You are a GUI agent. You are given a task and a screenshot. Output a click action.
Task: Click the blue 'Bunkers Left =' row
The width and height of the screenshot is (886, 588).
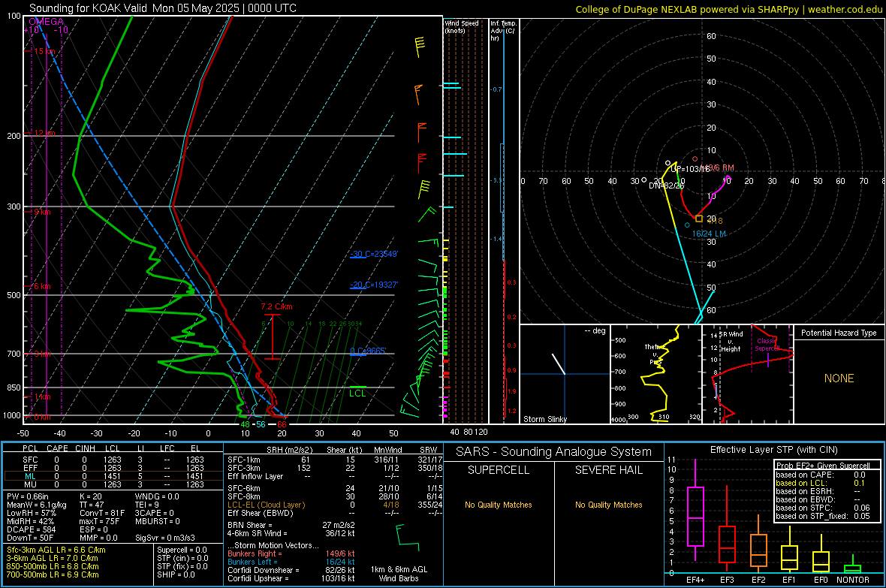click(x=291, y=562)
